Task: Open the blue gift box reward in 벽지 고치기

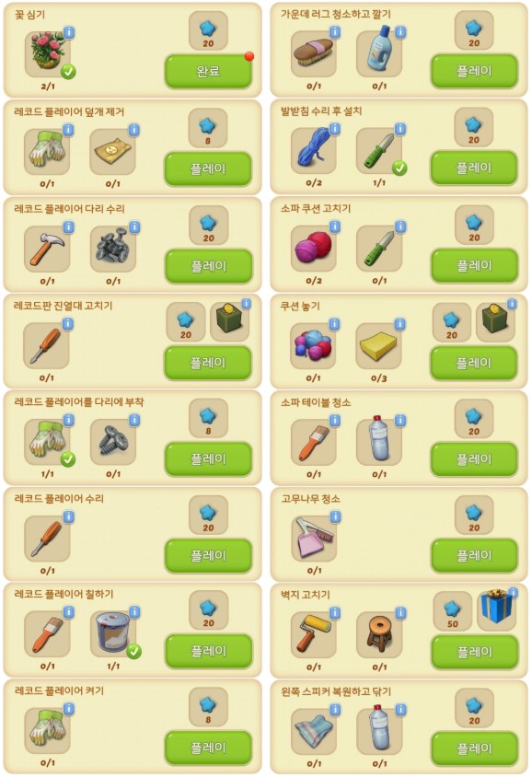Action: 496,607
